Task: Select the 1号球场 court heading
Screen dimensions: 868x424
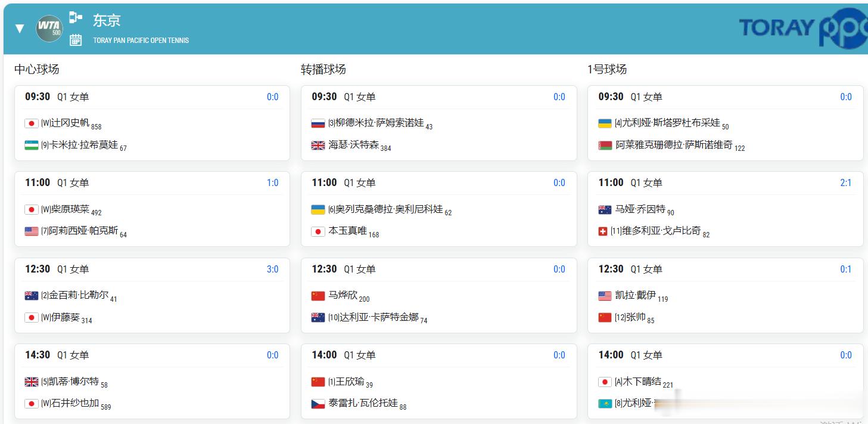Action: (607, 69)
